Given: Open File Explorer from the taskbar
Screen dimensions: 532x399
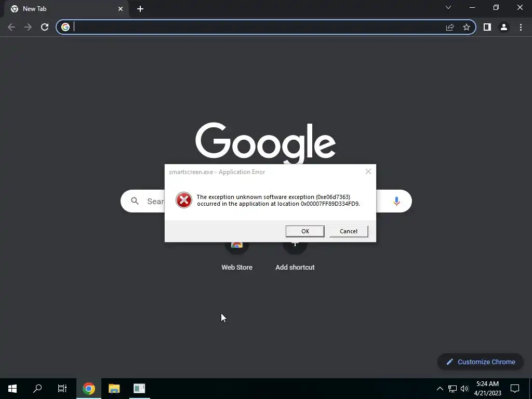Looking at the screenshot, I should click(114, 389).
